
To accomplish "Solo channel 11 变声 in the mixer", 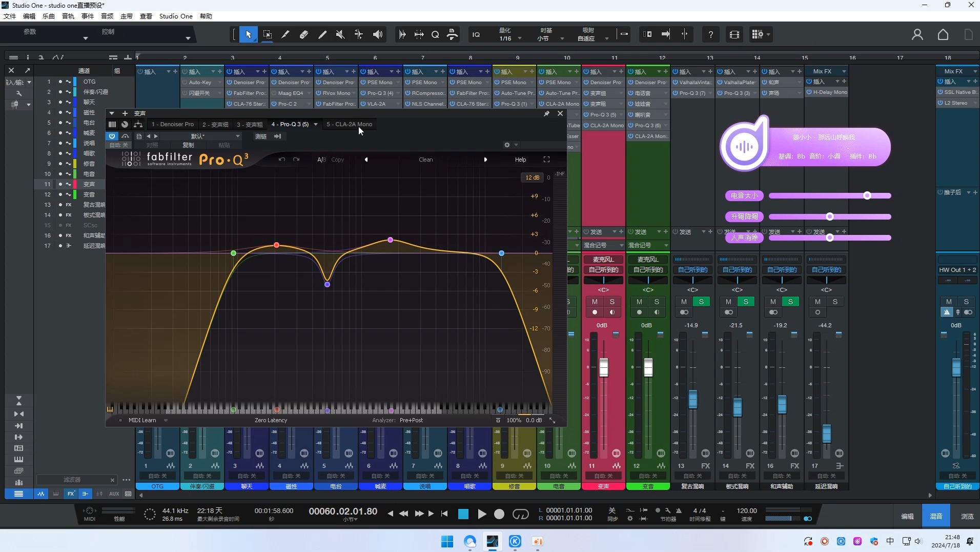I will [612, 302].
